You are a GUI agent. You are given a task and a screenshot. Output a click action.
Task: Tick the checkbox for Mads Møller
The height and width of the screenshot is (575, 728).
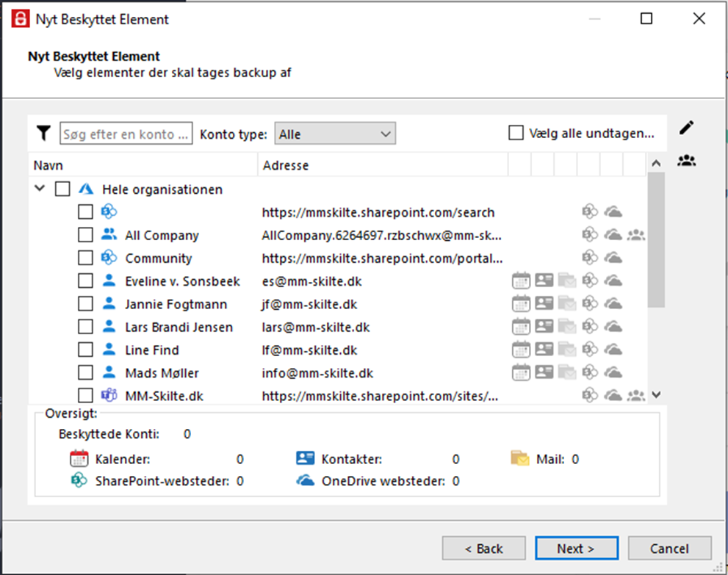[x=85, y=372]
